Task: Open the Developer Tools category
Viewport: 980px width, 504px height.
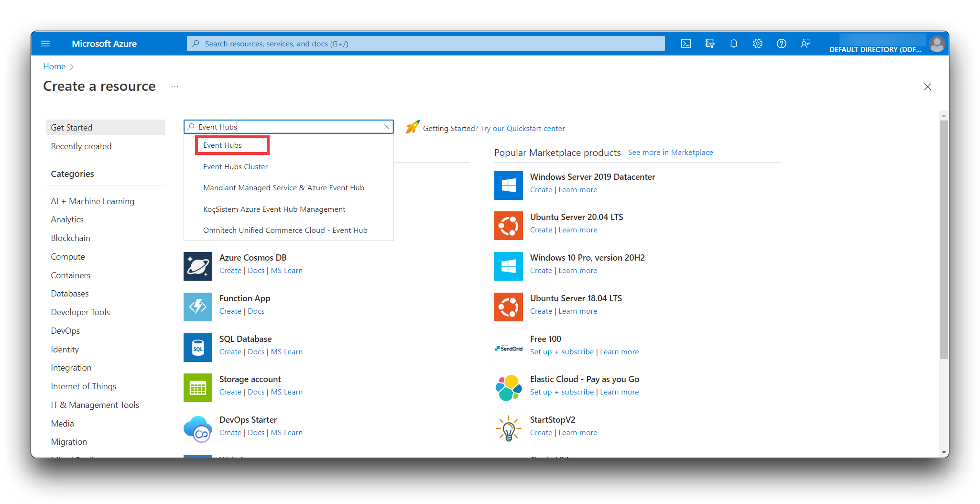Action: (x=80, y=312)
